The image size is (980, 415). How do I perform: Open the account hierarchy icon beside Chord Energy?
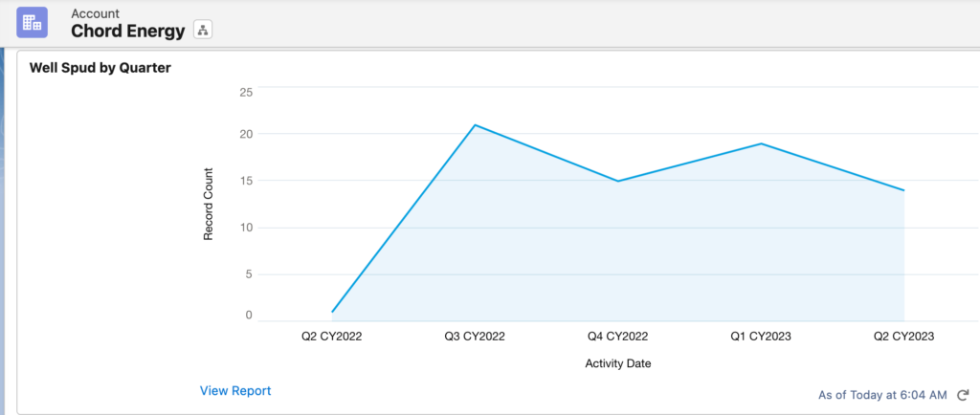click(x=202, y=30)
